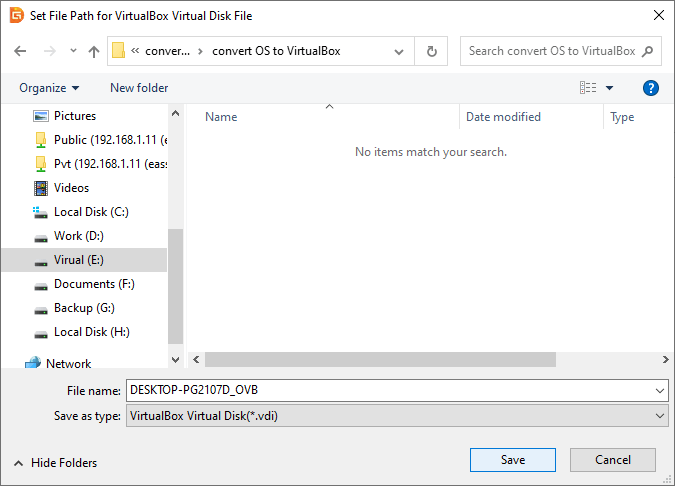Screen dimensions: 675x486
Task: Click the Save button
Action: point(512,460)
